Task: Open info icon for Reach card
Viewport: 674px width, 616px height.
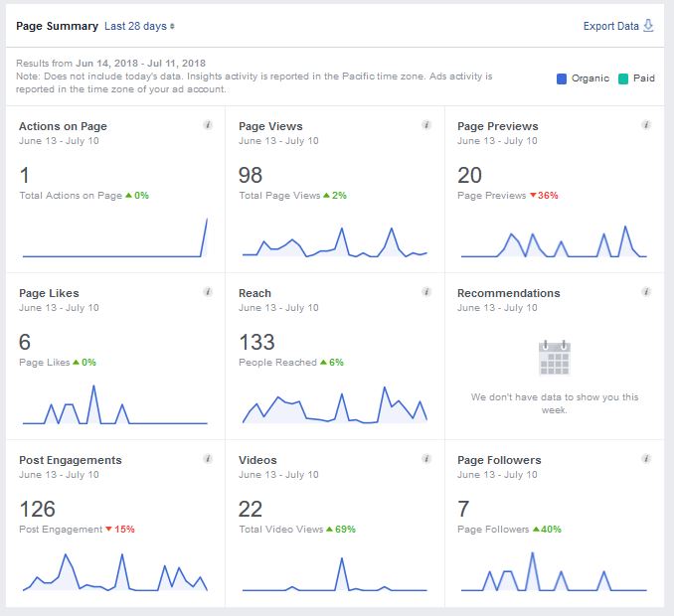Action: click(x=426, y=292)
